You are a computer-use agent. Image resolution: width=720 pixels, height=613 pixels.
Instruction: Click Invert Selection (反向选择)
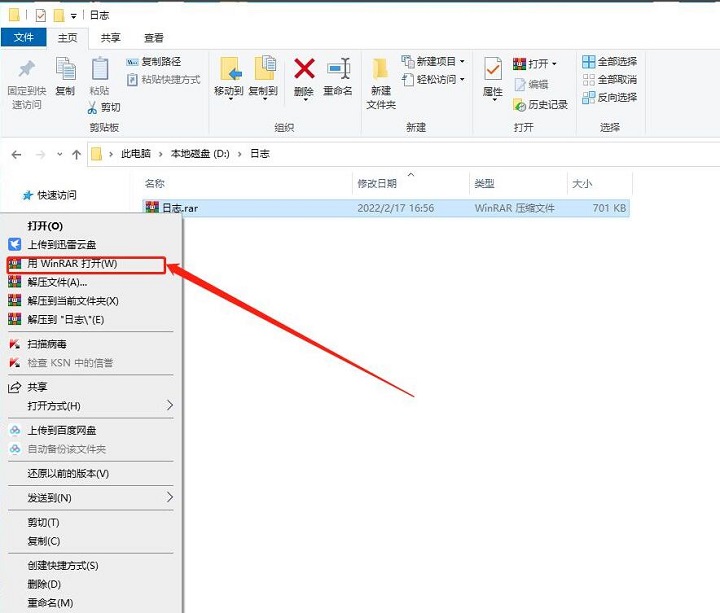click(x=609, y=97)
